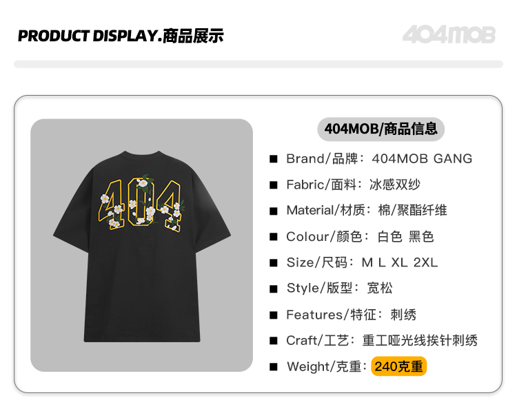Viewport: 517px width, 420px height.
Task: Click the bullet square beside Weight/克重
Action: [274, 366]
